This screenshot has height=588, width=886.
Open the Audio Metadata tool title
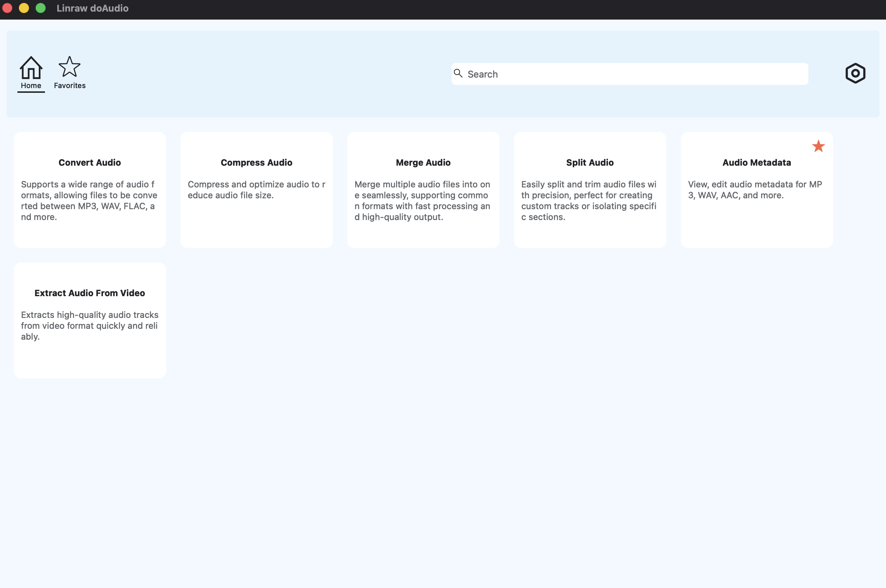tap(756, 162)
